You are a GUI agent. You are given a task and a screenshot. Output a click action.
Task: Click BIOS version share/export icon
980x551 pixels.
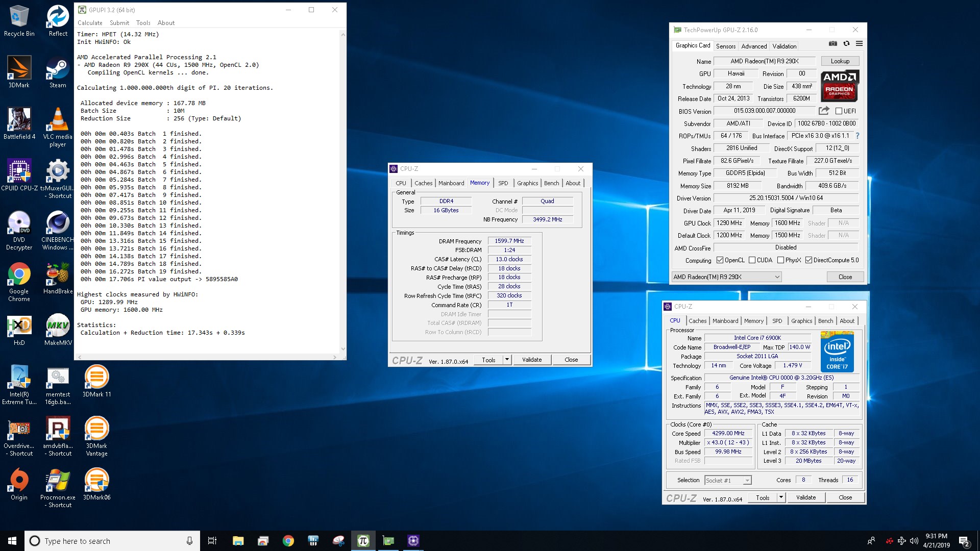pyautogui.click(x=824, y=111)
